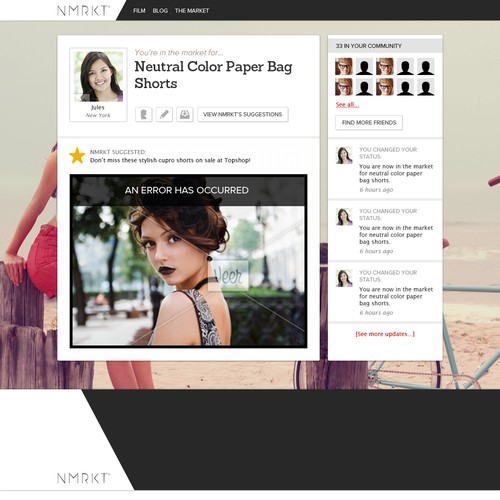The width and height of the screenshot is (500, 500).
Task: Open the See all community link
Action: (347, 105)
